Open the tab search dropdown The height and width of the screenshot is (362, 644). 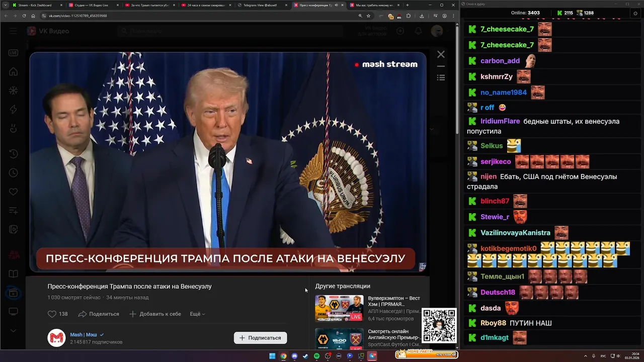(x=5, y=5)
